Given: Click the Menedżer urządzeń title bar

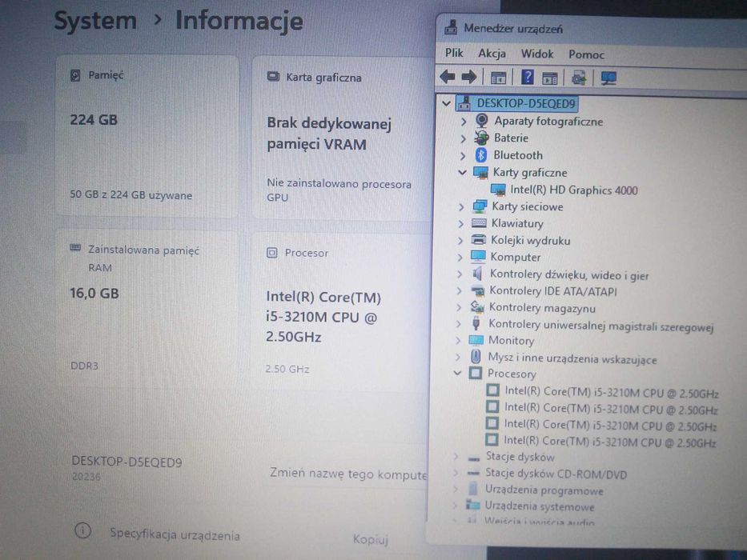Looking at the screenshot, I should [x=591, y=29].
